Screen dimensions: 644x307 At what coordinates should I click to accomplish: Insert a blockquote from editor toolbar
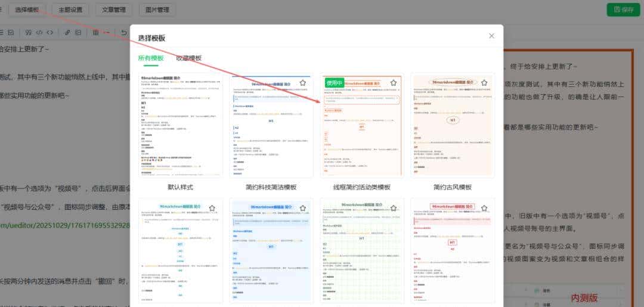[x=29, y=32]
